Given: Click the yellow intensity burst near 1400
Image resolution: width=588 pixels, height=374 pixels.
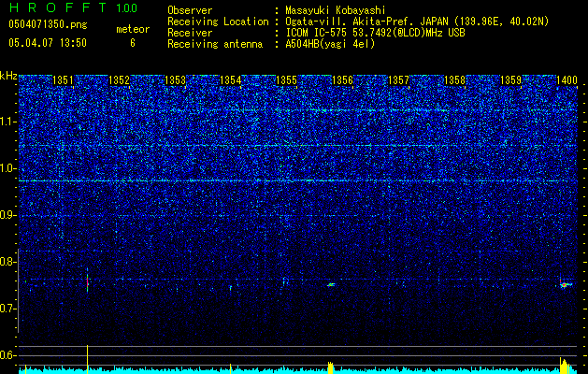Looking at the screenshot, I should [564, 366].
